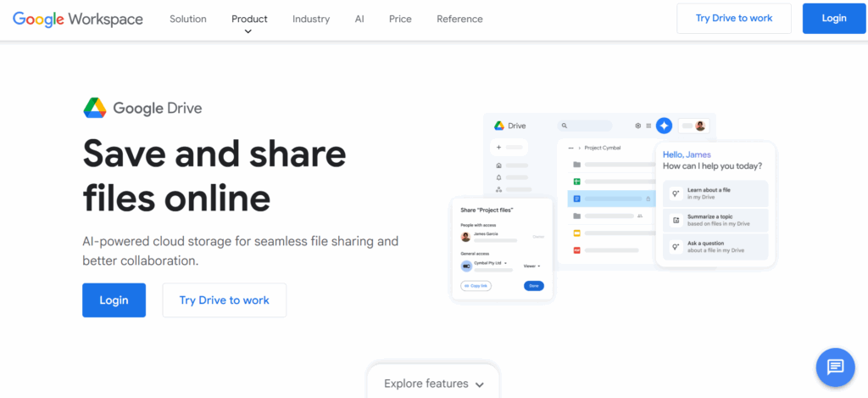Click the blue Gemini sparkle button
The image size is (868, 398).
664,126
